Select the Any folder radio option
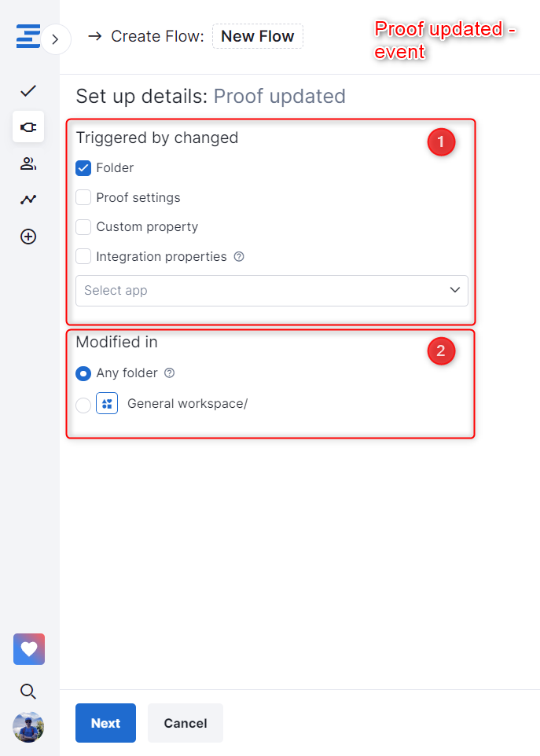The height and width of the screenshot is (756, 540). [x=83, y=373]
